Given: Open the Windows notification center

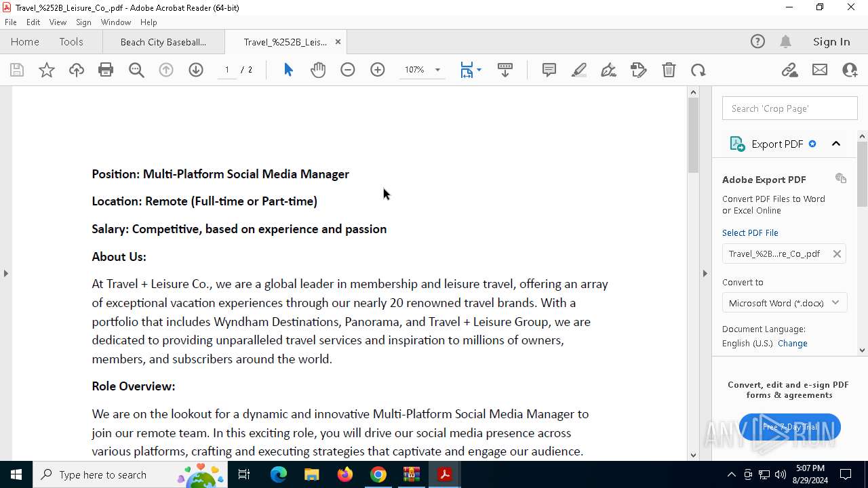Looking at the screenshot, I should coord(846,474).
